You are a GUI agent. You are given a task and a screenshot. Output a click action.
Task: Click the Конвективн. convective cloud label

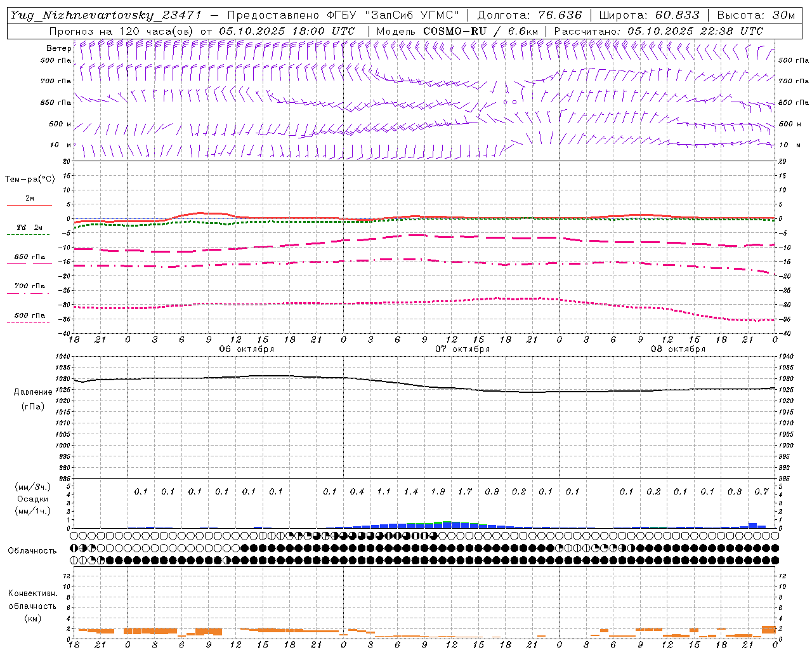tap(32, 594)
